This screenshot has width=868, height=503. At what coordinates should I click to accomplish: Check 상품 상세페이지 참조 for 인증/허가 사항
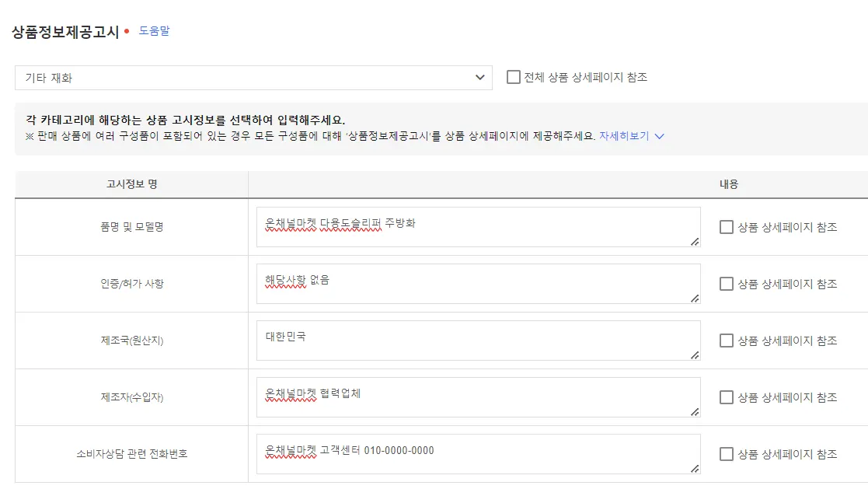[x=727, y=284]
